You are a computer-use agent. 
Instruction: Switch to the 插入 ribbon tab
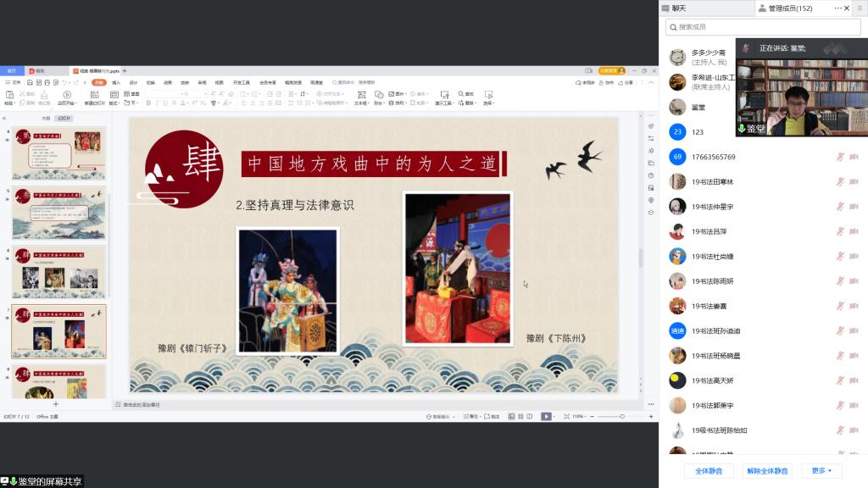click(116, 82)
